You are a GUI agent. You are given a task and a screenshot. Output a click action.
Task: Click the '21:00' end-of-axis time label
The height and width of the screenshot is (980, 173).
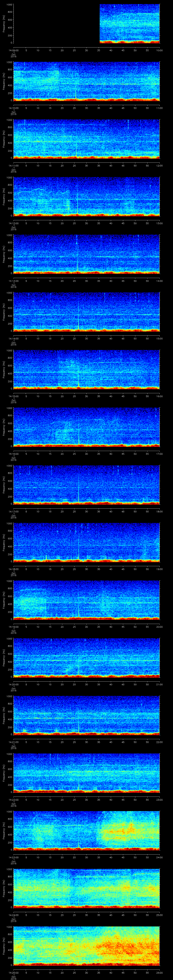(160, 684)
